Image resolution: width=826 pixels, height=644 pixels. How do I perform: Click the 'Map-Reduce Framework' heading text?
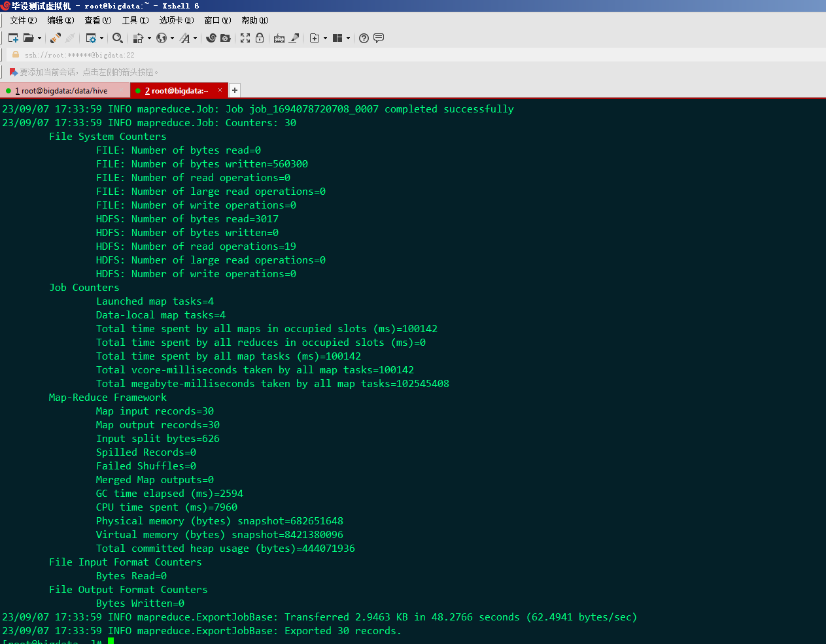pyautogui.click(x=108, y=398)
